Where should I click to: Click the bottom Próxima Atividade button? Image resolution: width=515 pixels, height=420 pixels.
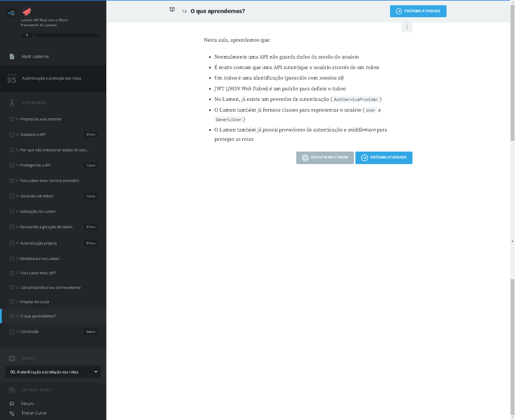point(384,158)
